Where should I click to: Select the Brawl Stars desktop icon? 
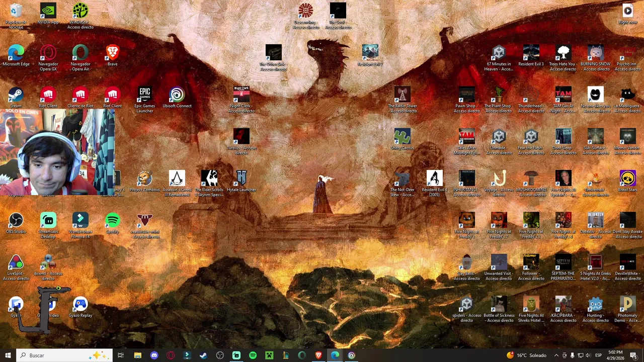click(627, 182)
